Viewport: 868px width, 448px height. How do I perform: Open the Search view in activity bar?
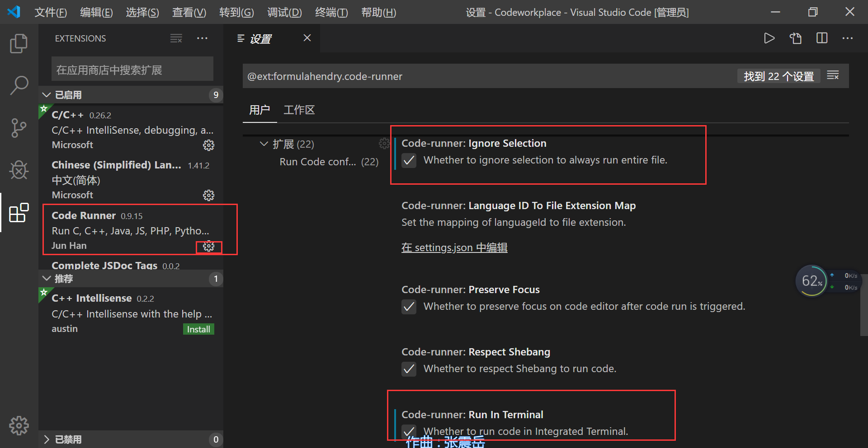(19, 85)
